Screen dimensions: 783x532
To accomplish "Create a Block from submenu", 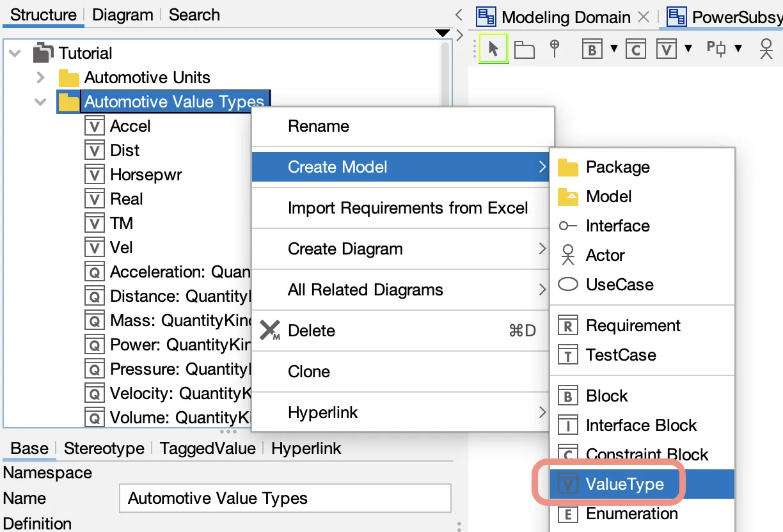I will (642, 396).
